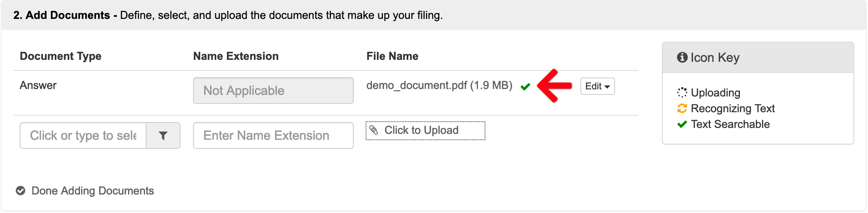Click the File Name column header
The width and height of the screenshot is (868, 213).
click(392, 56)
